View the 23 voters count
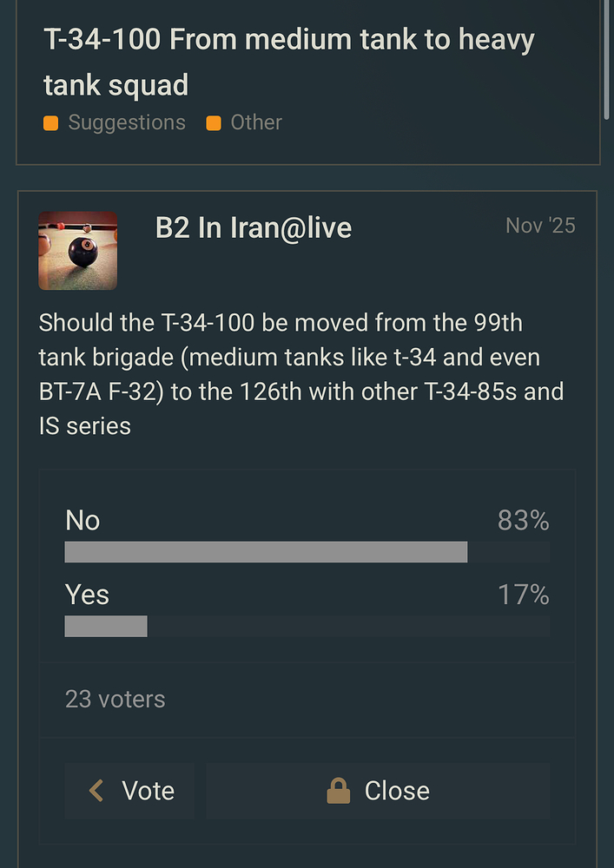614x868 pixels. [x=116, y=699]
